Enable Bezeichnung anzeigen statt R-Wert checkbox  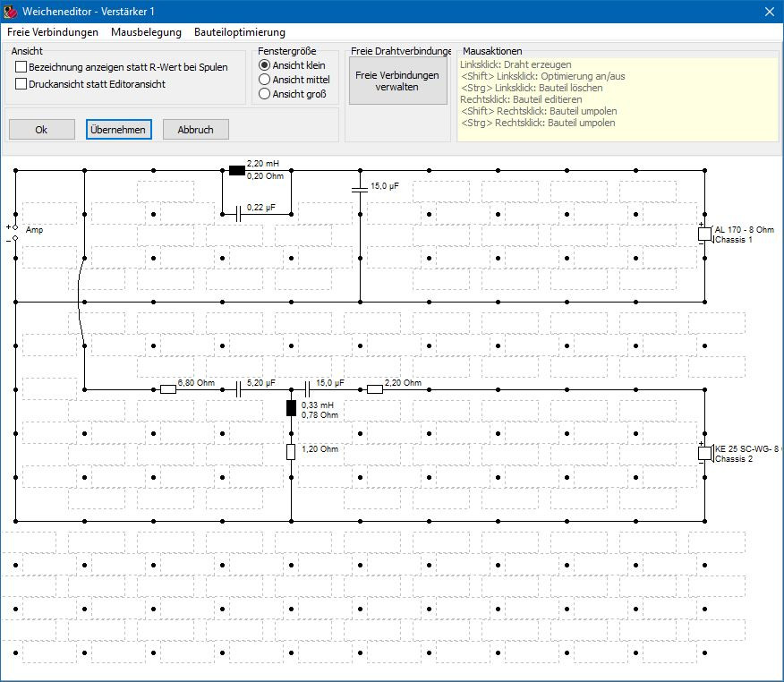coord(21,67)
